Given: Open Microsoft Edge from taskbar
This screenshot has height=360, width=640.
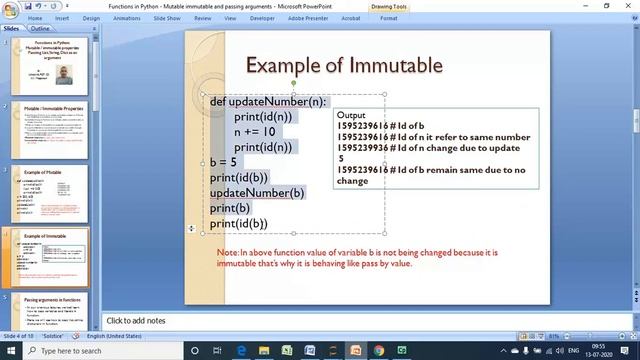Looking at the screenshot, I should [x=241, y=351].
